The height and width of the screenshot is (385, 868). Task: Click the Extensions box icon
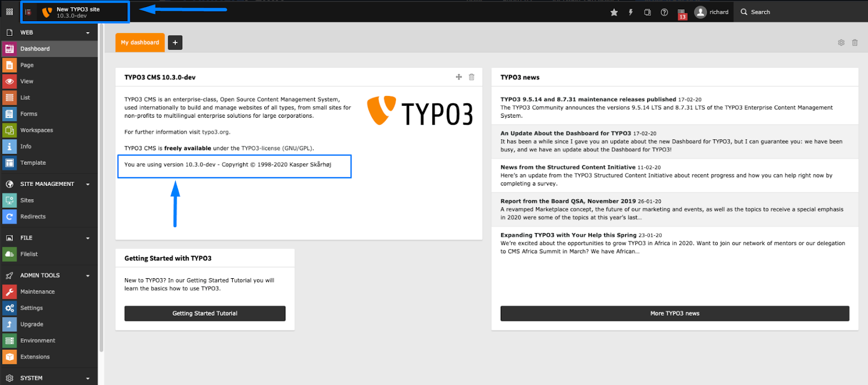point(9,357)
